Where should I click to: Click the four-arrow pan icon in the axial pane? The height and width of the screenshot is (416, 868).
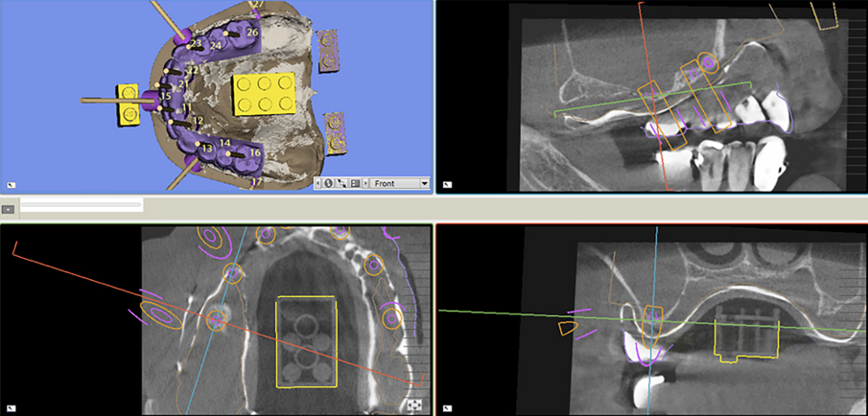click(414, 405)
